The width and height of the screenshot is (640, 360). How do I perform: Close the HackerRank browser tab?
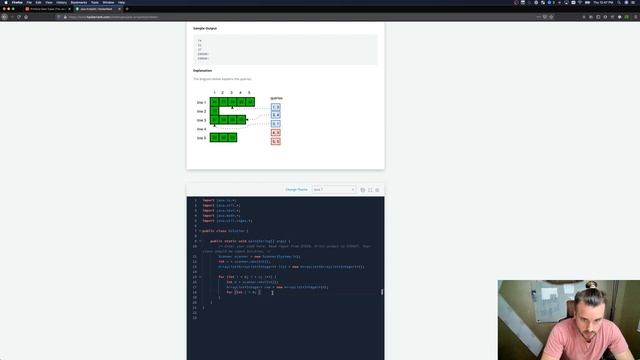[x=120, y=9]
